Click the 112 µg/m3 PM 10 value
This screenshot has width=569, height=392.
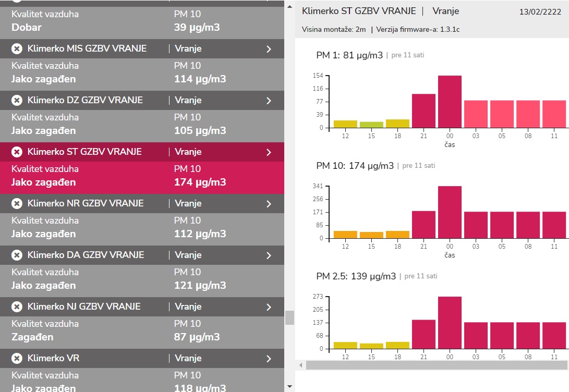[x=200, y=234]
